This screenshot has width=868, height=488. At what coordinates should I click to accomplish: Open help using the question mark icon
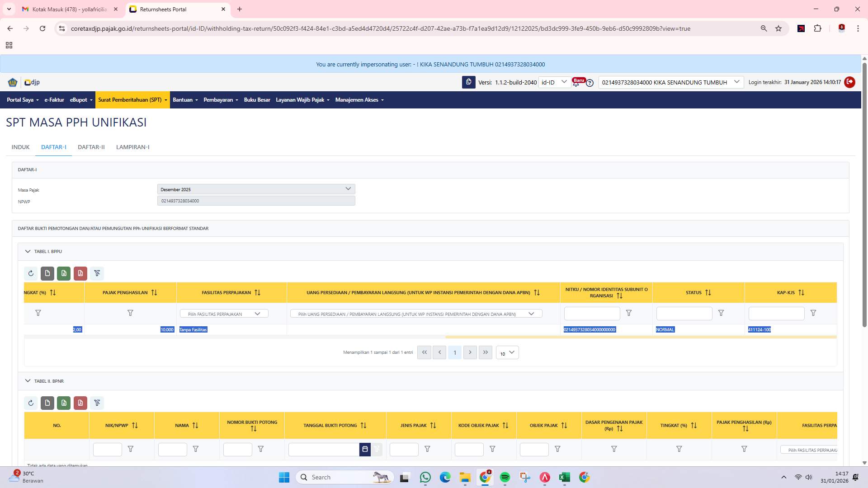click(x=590, y=83)
